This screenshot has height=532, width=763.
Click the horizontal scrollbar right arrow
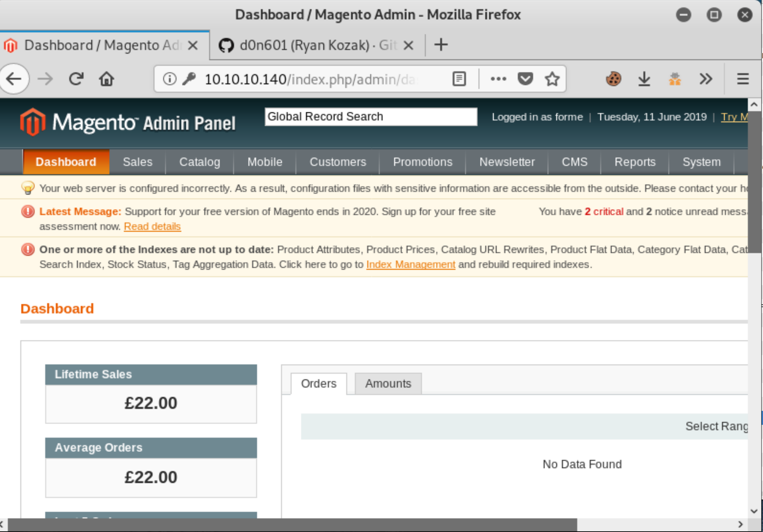click(740, 524)
